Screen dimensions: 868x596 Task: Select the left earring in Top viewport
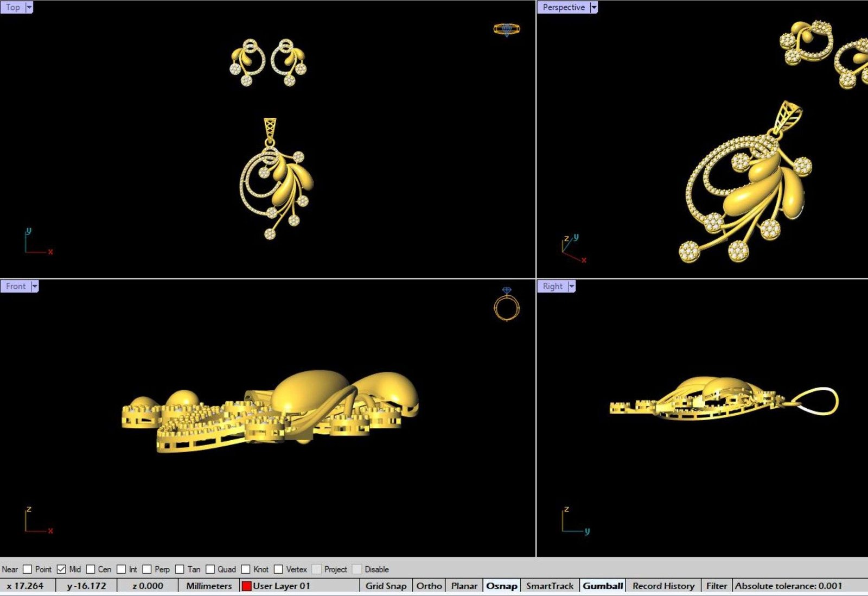click(247, 62)
